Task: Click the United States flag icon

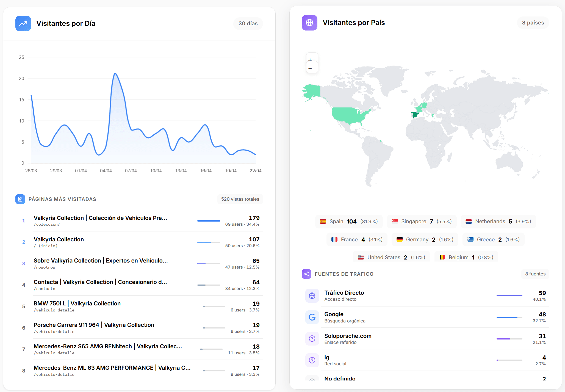Action: (x=361, y=257)
